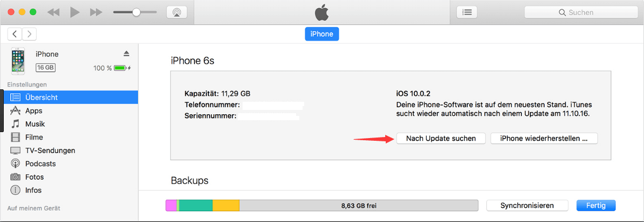Click the iPhone device thumbnail

18,61
